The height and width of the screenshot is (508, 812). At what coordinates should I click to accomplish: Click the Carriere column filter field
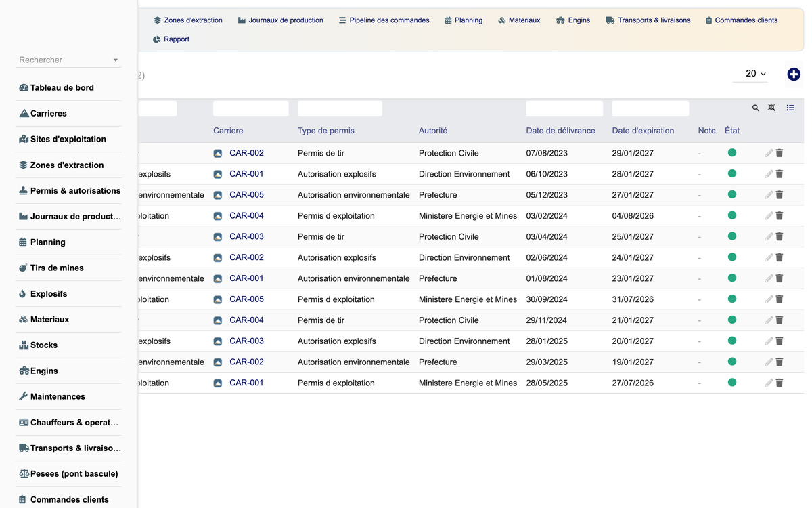tap(251, 108)
